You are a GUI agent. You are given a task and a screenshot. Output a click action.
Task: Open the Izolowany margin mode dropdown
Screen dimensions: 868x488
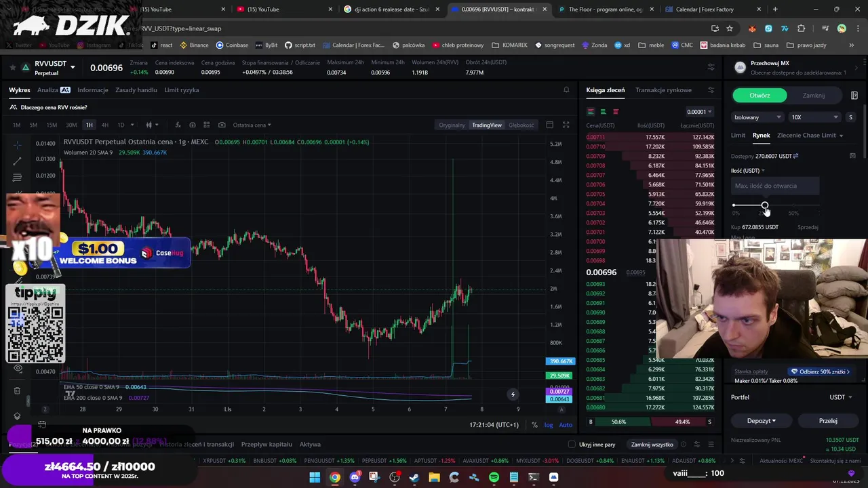[x=757, y=117]
